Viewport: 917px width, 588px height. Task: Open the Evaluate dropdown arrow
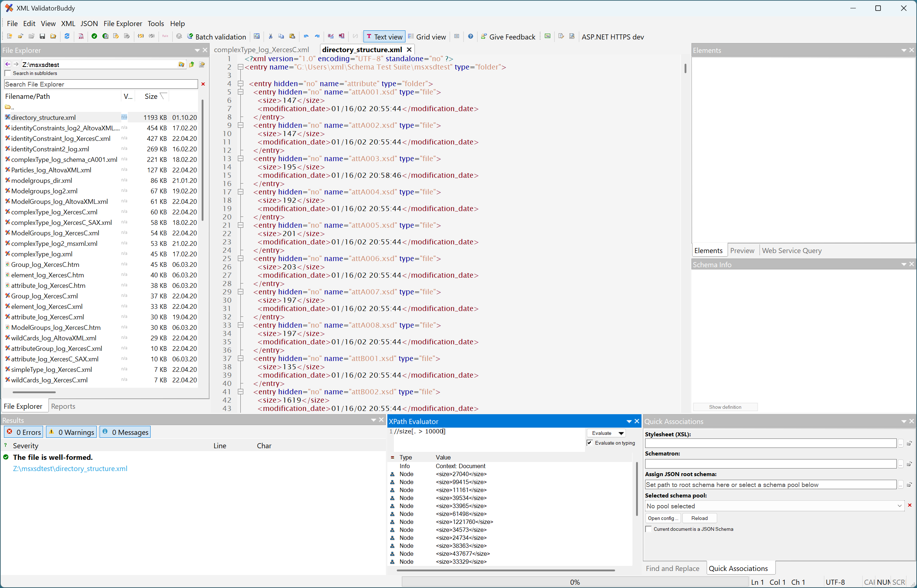(x=621, y=433)
